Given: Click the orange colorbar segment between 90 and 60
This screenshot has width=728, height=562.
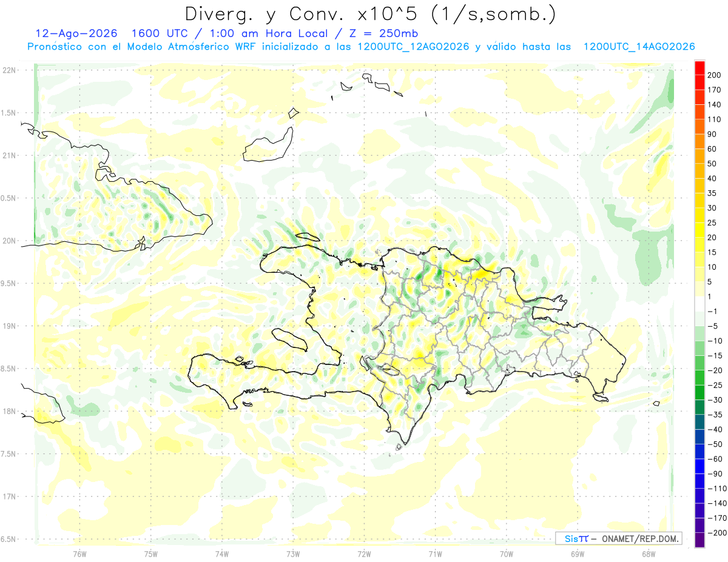Looking at the screenshot, I should tap(700, 142).
